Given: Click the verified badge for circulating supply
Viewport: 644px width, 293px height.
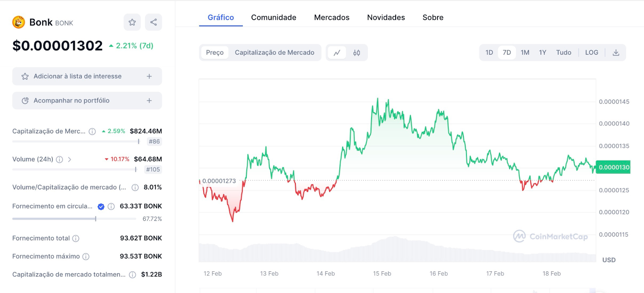Looking at the screenshot, I should pyautogui.click(x=101, y=207).
